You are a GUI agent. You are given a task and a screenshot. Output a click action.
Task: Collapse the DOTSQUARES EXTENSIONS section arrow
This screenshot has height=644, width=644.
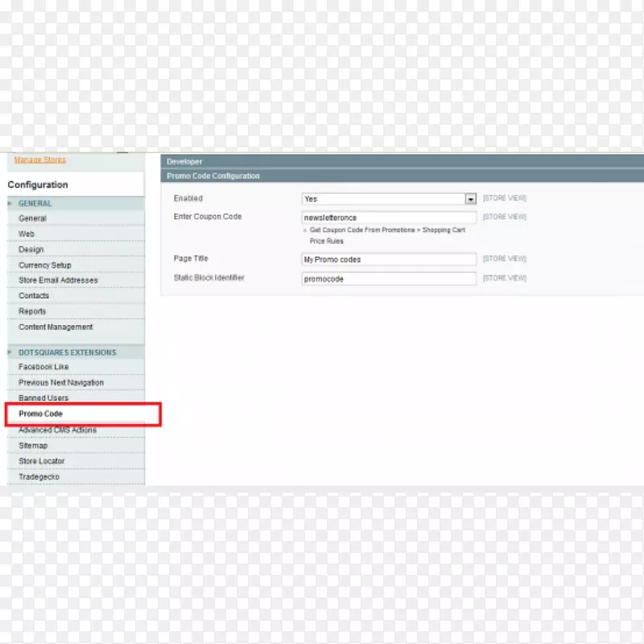coord(10,353)
